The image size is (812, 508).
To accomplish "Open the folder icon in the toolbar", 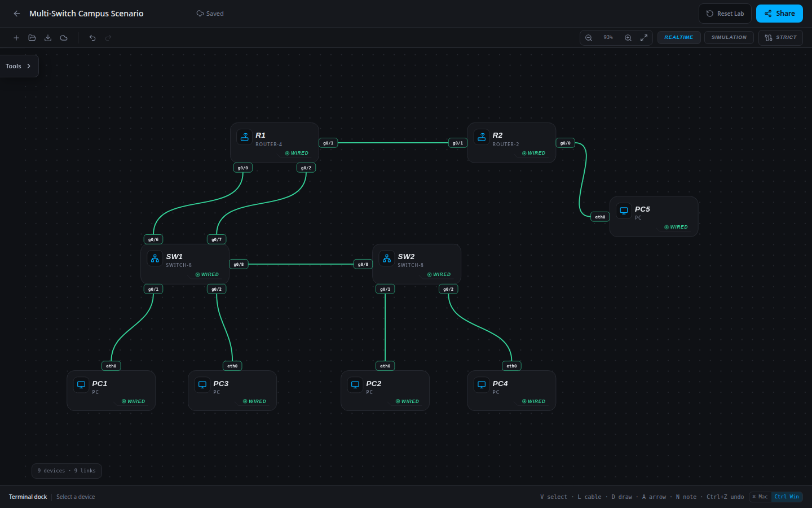I will pos(32,38).
